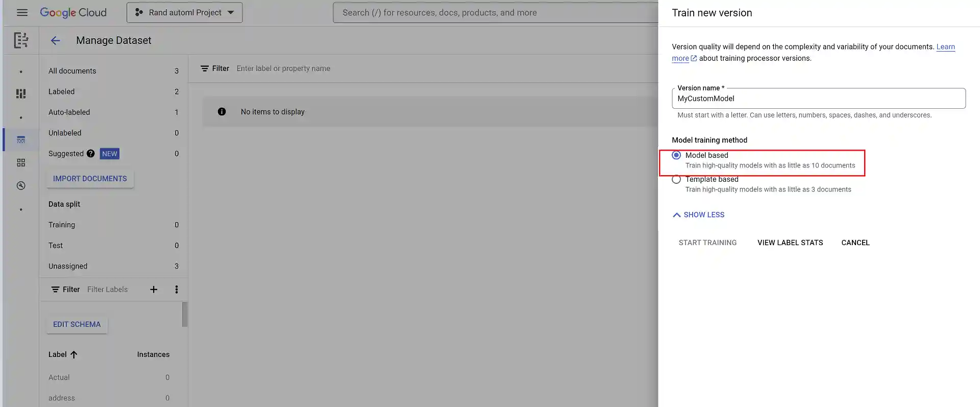Select the Unassigned data split
Viewport: 980px width, 407px height.
113,266
